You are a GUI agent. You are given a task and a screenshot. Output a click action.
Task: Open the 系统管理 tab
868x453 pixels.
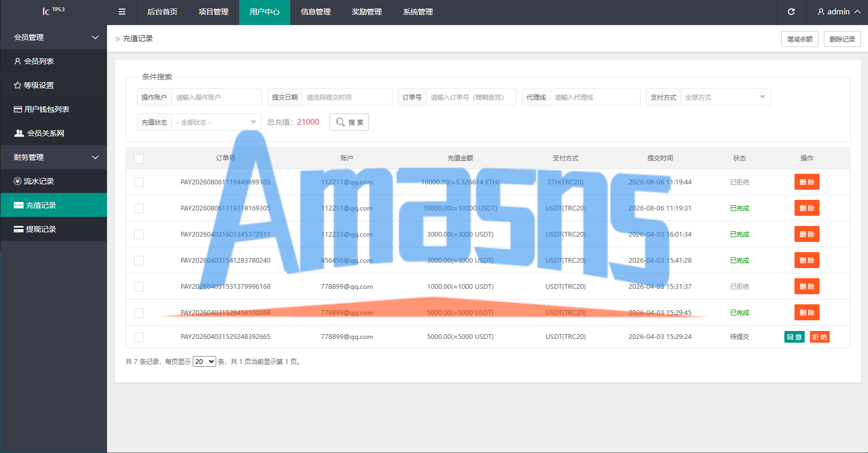[418, 12]
